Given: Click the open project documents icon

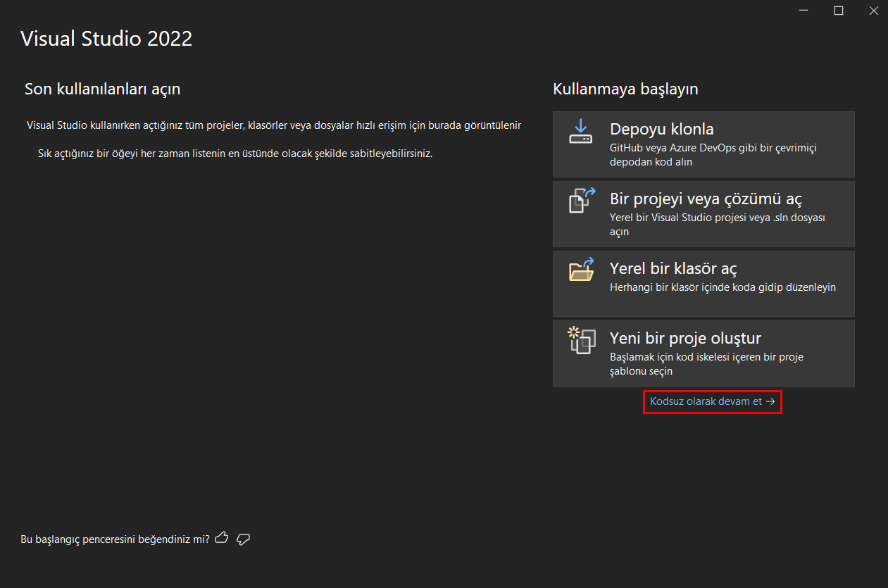Looking at the screenshot, I should (582, 200).
